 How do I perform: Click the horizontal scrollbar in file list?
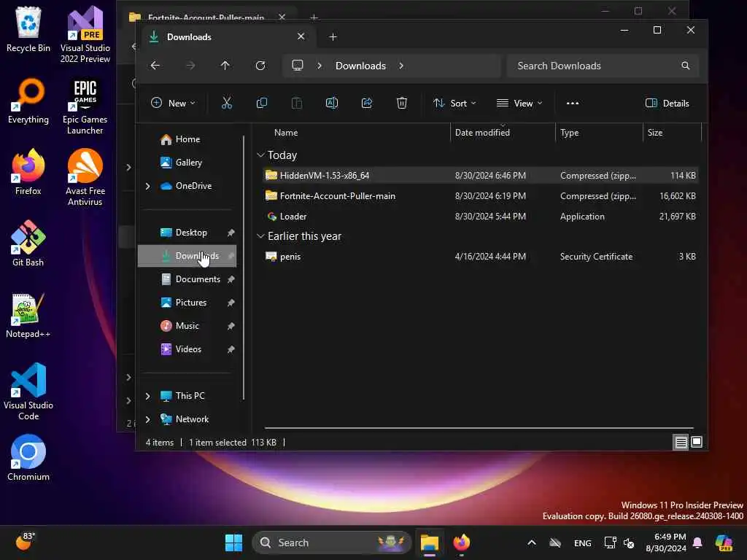(479, 428)
